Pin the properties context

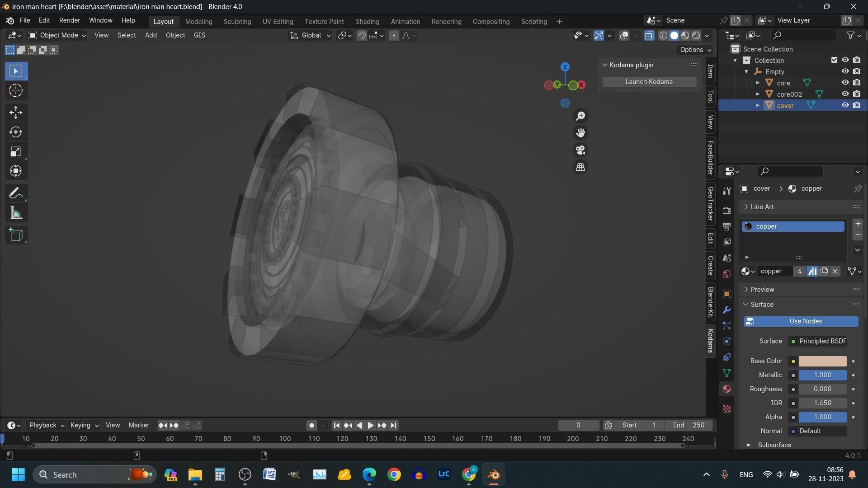858,188
